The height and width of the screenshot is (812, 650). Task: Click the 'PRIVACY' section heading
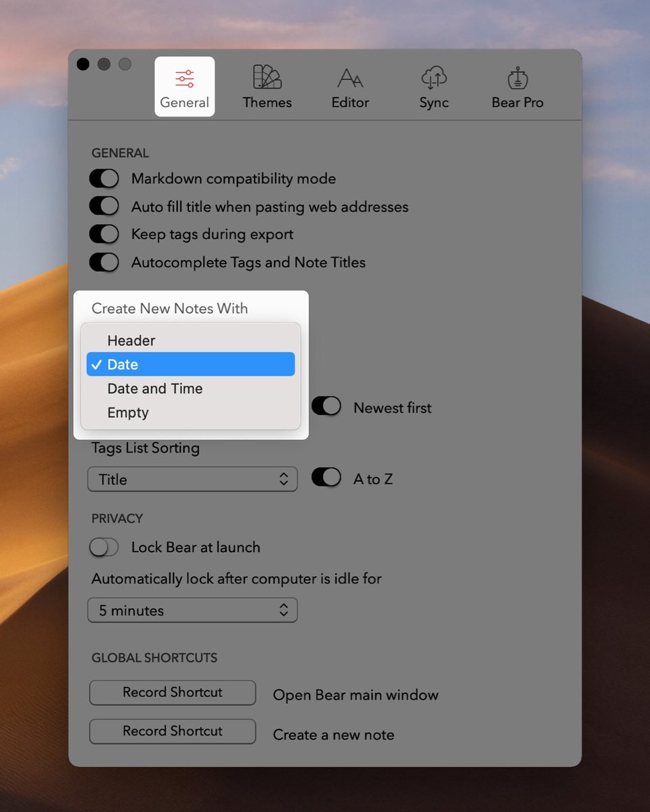117,518
